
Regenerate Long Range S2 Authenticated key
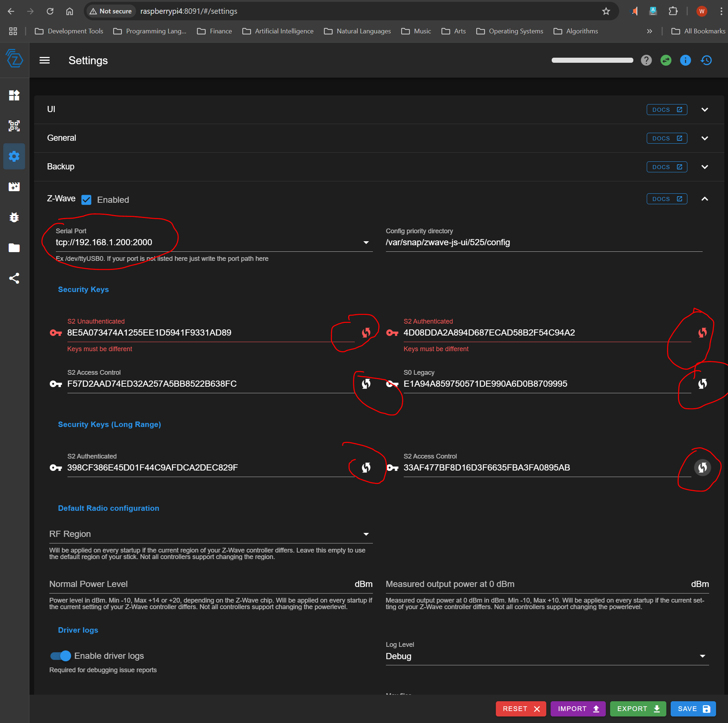tap(366, 468)
